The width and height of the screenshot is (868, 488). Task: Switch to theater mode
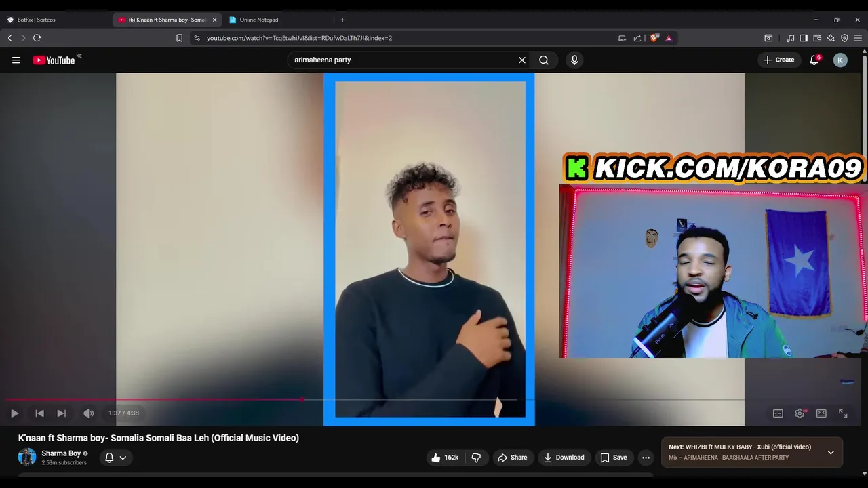coord(821,413)
